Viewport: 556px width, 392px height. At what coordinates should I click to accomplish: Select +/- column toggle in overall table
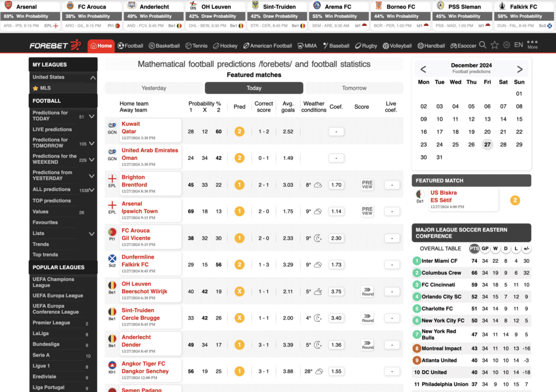point(527,248)
